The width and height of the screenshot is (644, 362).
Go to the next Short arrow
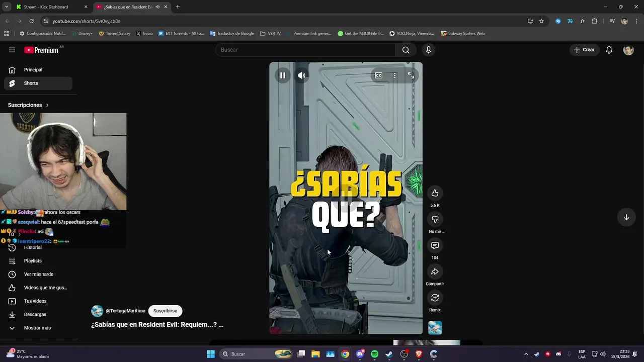click(x=626, y=217)
